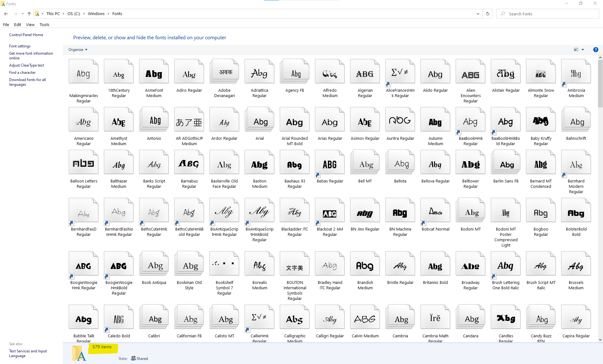Viewport: 603px width, 364px height.
Task: Open the Tools menu
Action: (x=44, y=24)
